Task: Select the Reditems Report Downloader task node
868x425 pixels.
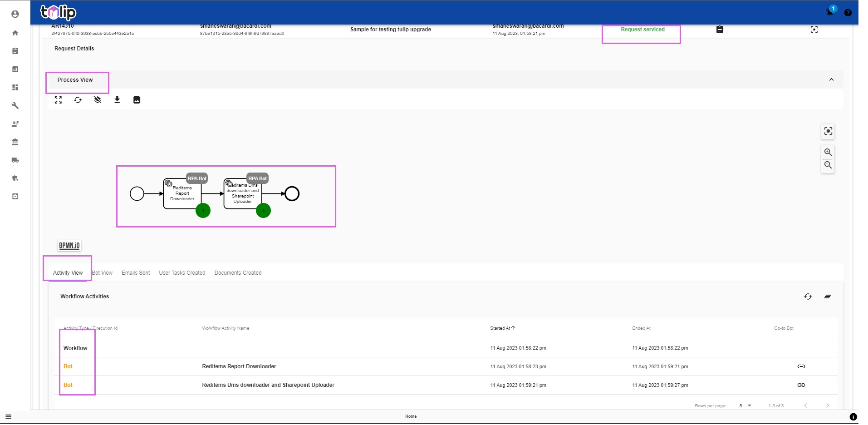Action: [x=182, y=193]
